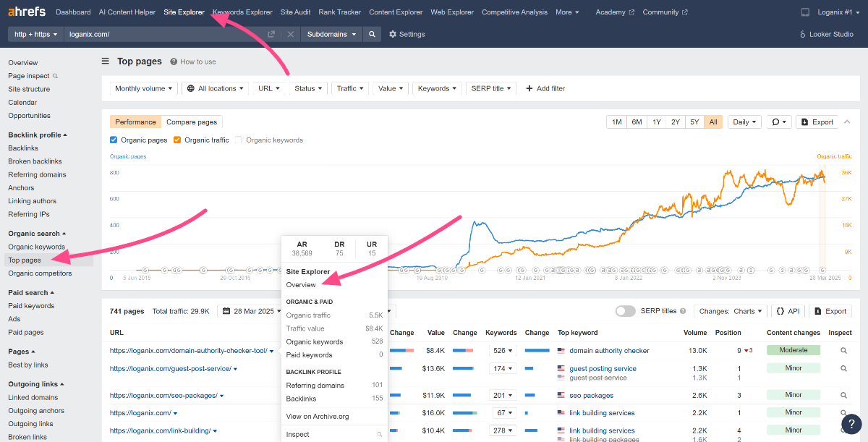The width and height of the screenshot is (868, 442).
Task: Click the ahrefs logo
Action: click(27, 12)
